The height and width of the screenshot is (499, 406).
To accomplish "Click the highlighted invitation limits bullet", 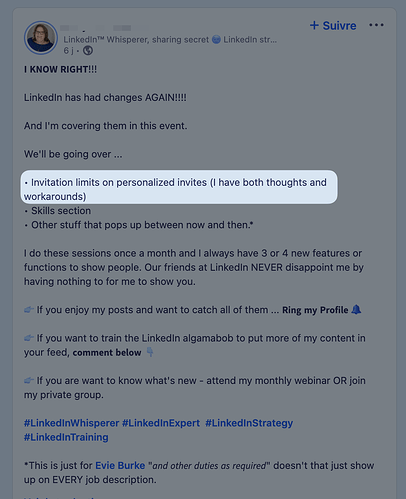I will pyautogui.click(x=179, y=187).
